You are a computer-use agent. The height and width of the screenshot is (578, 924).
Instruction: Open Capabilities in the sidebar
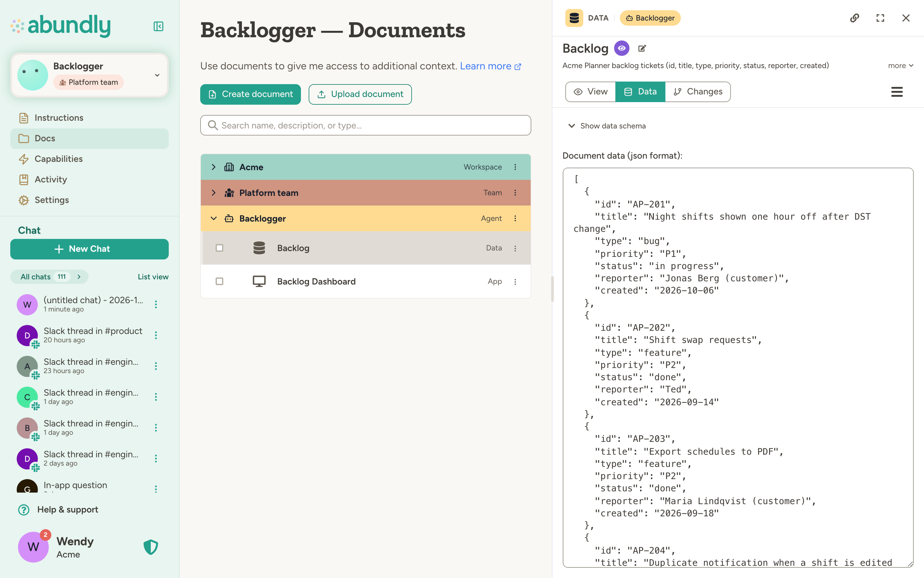(89, 159)
